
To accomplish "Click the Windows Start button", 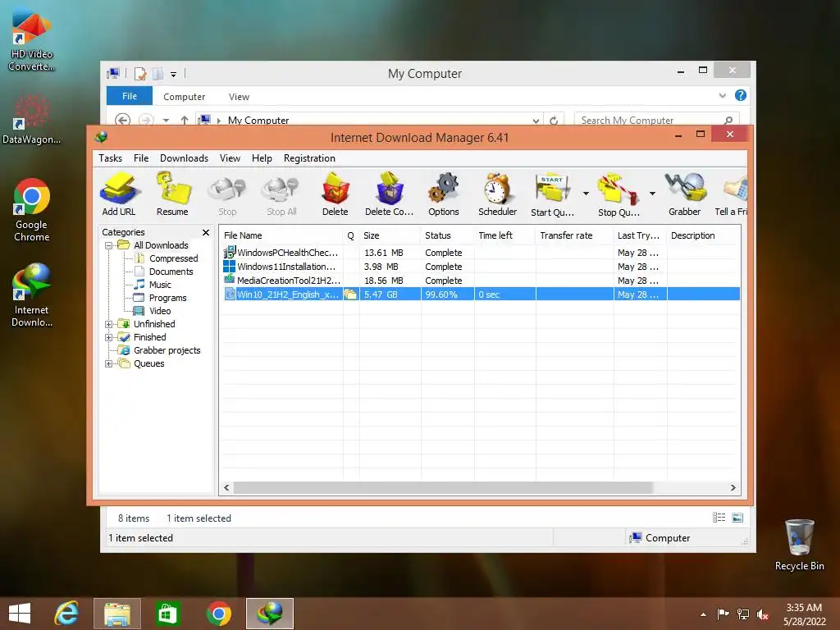I will point(20,614).
